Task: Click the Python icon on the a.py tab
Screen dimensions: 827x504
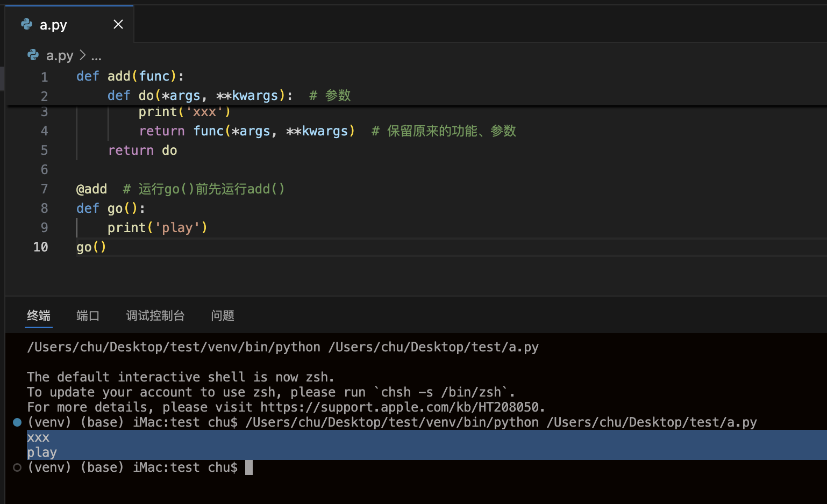Action: tap(26, 25)
